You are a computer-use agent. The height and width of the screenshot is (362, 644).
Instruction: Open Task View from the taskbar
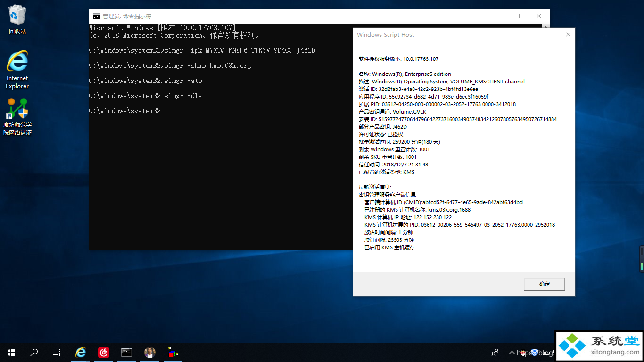click(x=57, y=352)
